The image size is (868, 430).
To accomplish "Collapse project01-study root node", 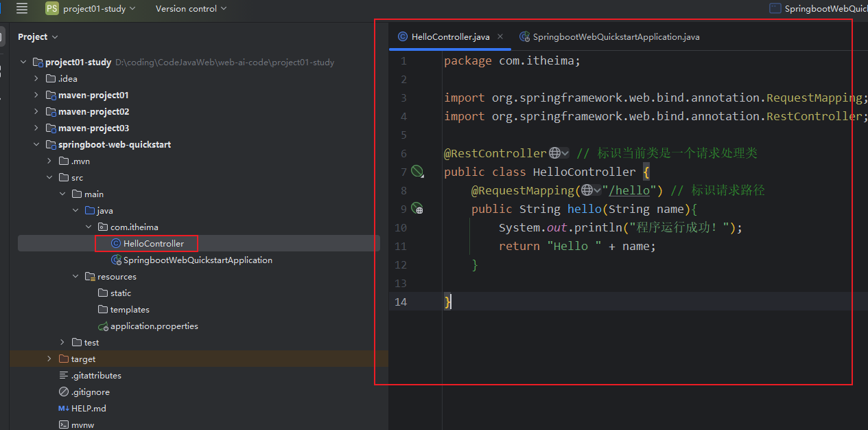I will coord(23,62).
